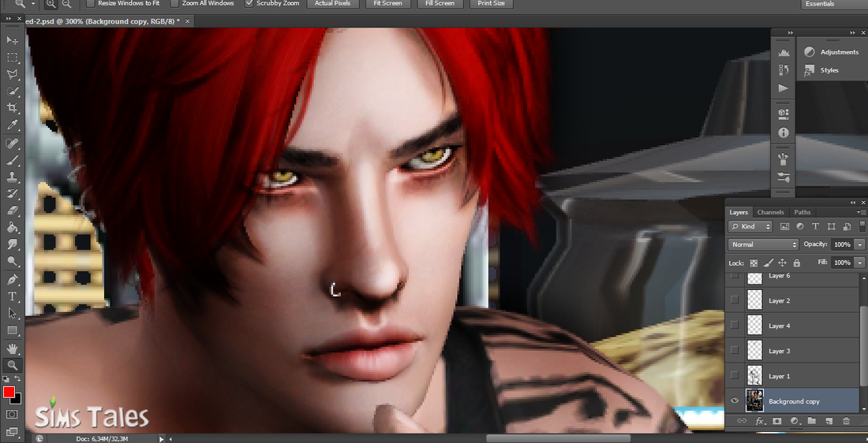Click the Fit Screen button
This screenshot has width=868, height=443.
[387, 3]
